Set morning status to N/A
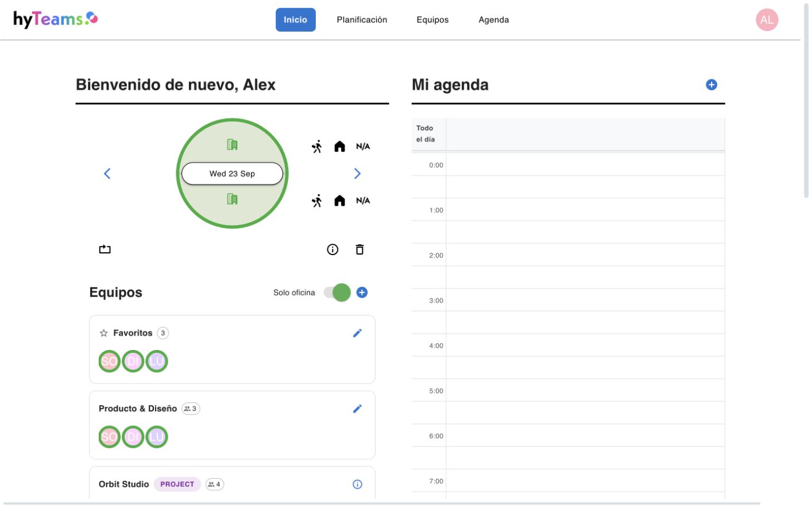 click(x=363, y=147)
